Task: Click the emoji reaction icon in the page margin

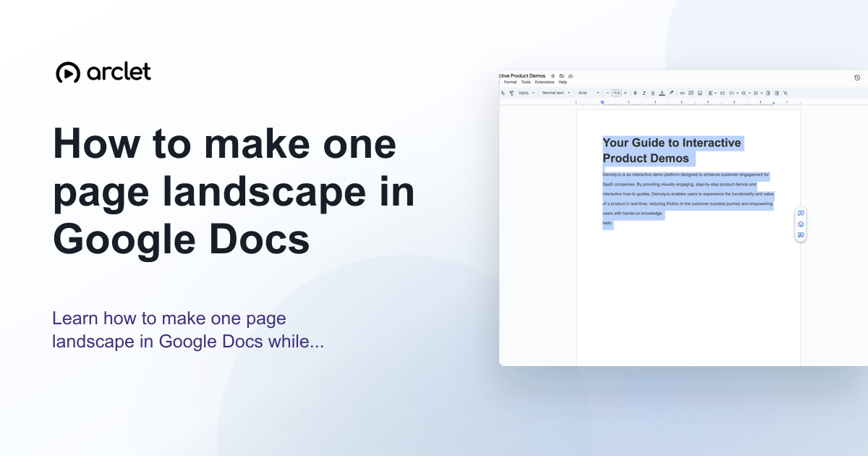Action: (x=801, y=224)
